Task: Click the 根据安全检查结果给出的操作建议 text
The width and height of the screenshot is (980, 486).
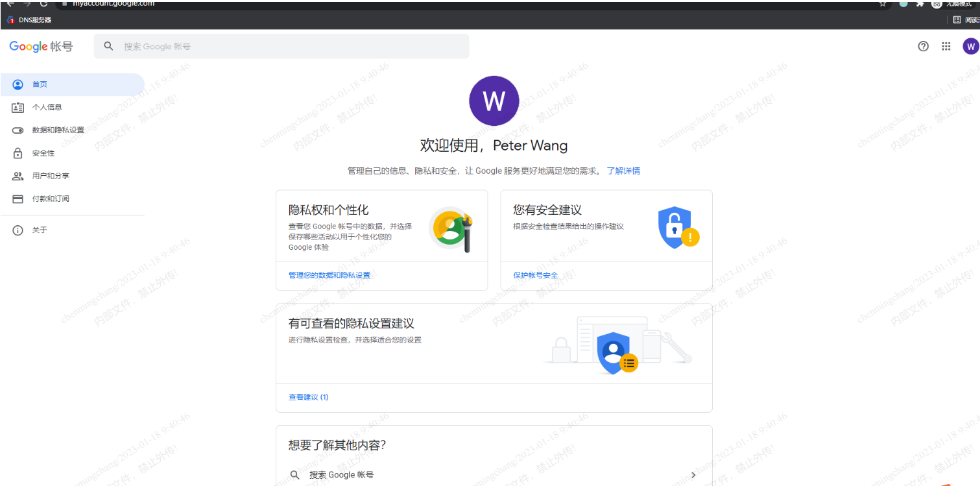Action: pos(568,226)
